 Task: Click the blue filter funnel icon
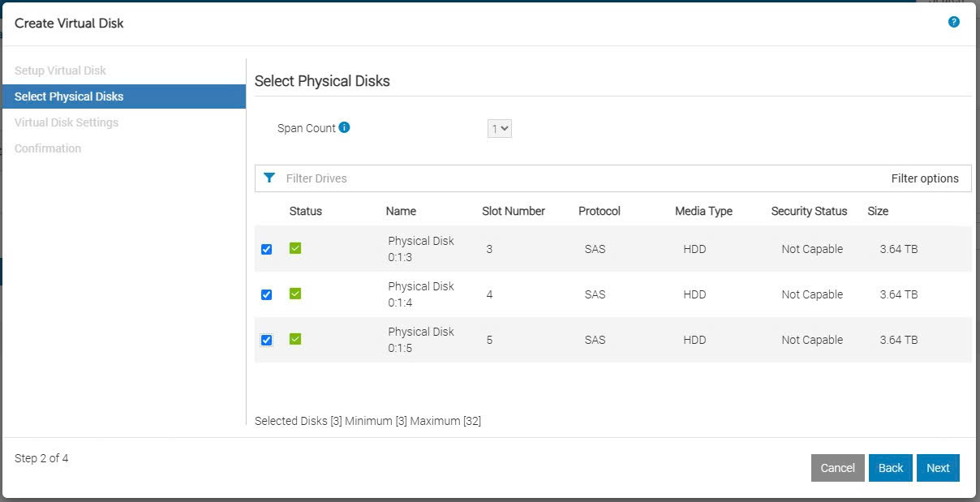[x=269, y=178]
